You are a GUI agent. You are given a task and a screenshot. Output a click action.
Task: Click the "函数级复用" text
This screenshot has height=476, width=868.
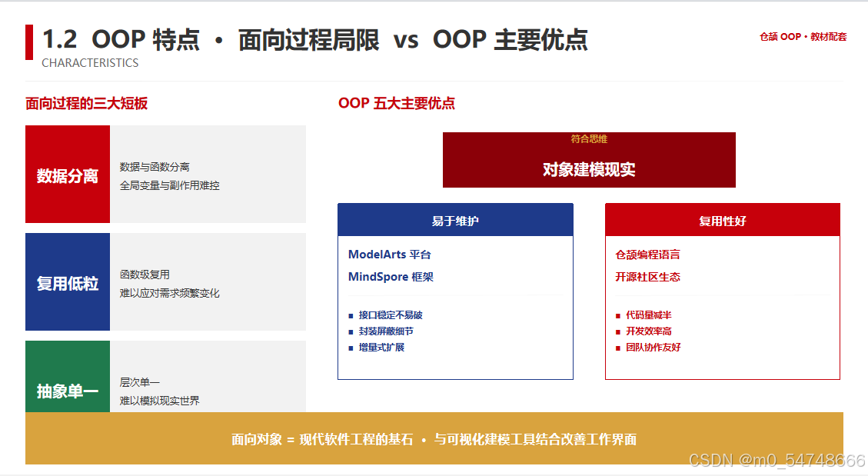pos(145,275)
